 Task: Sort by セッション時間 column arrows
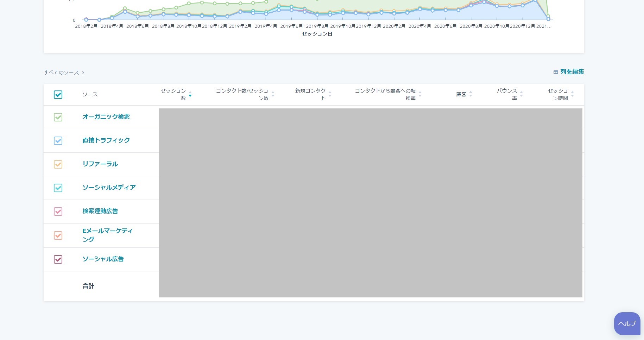(x=572, y=94)
